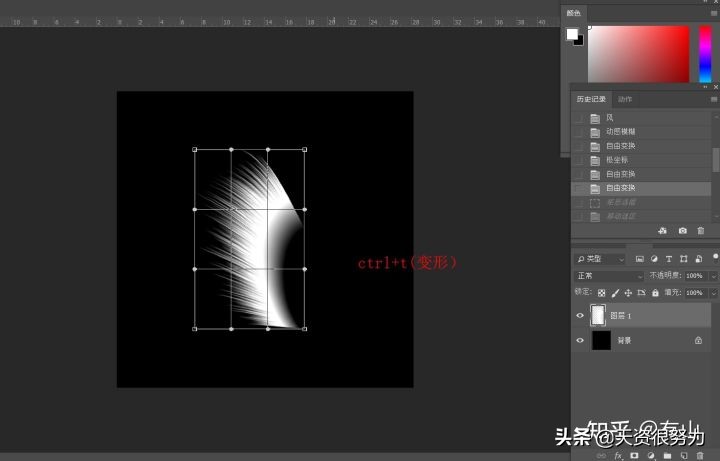Select the 背景 layer name
This screenshot has width=720, height=461.
(624, 341)
